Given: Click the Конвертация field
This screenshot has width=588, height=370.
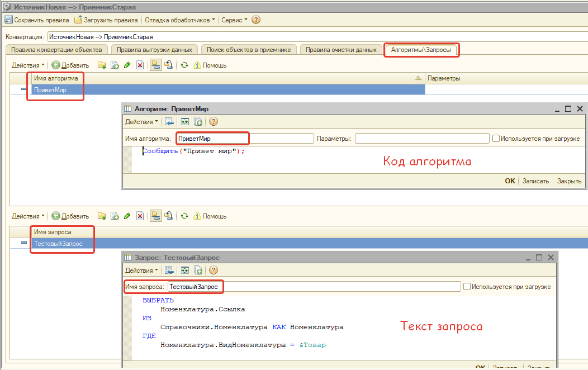Looking at the screenshot, I should click(317, 37).
